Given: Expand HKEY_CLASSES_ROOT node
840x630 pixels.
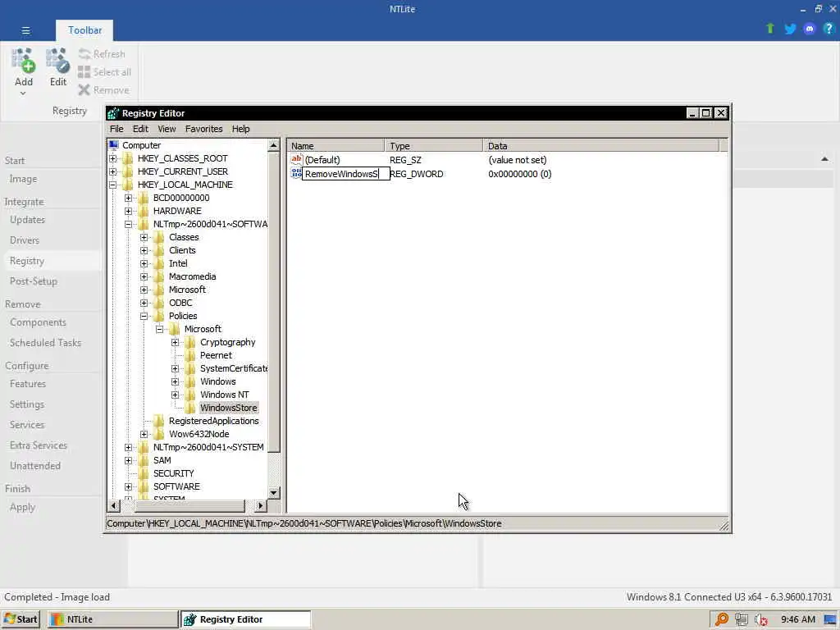Looking at the screenshot, I should pos(113,158).
